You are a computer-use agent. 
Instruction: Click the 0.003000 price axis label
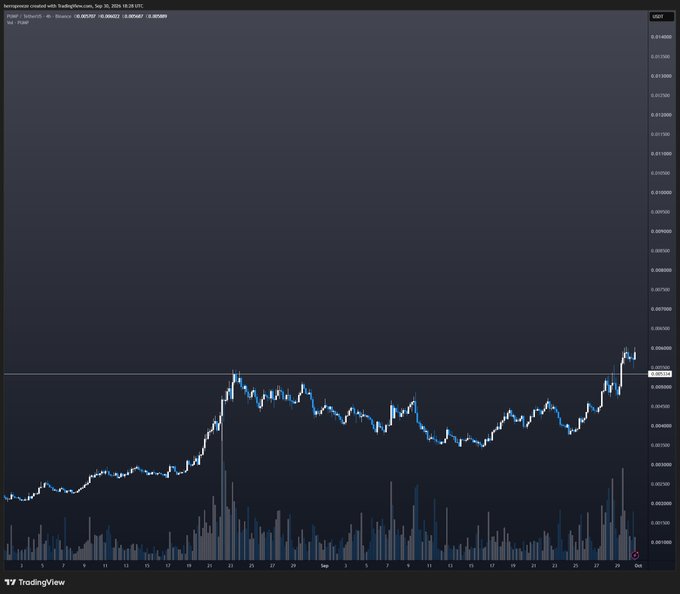tap(661, 465)
